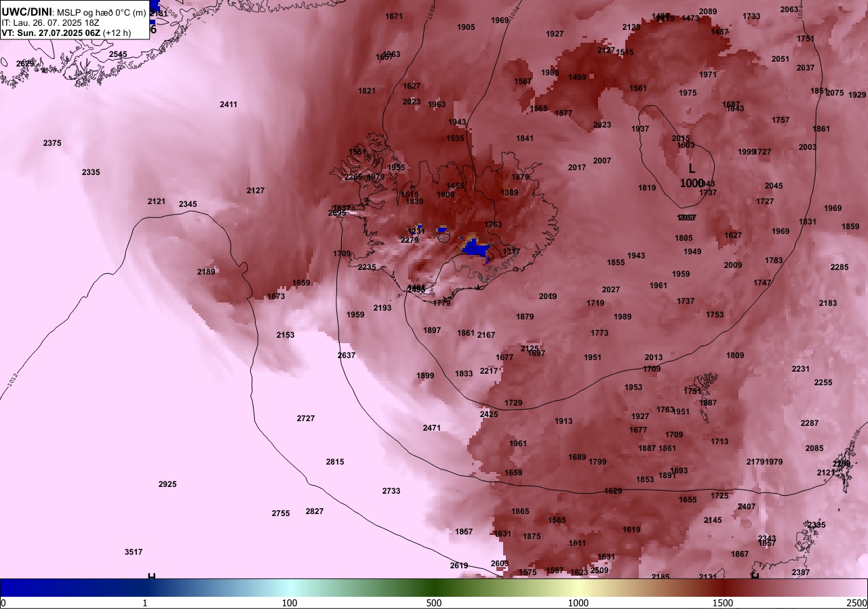
Task: Click the height value 2755
Action: pyautogui.click(x=281, y=513)
